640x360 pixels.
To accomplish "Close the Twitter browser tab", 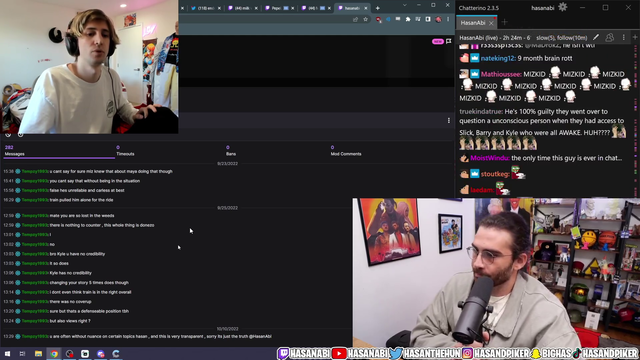I will (219, 8).
